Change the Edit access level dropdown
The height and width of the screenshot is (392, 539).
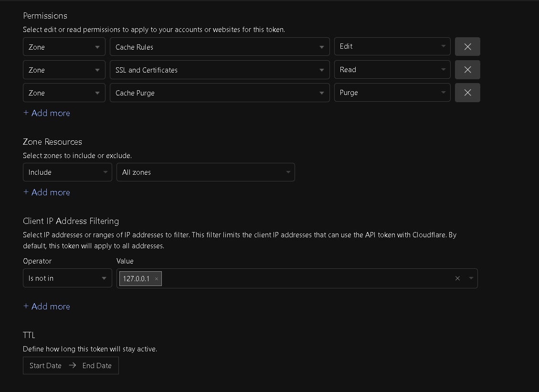pyautogui.click(x=392, y=47)
